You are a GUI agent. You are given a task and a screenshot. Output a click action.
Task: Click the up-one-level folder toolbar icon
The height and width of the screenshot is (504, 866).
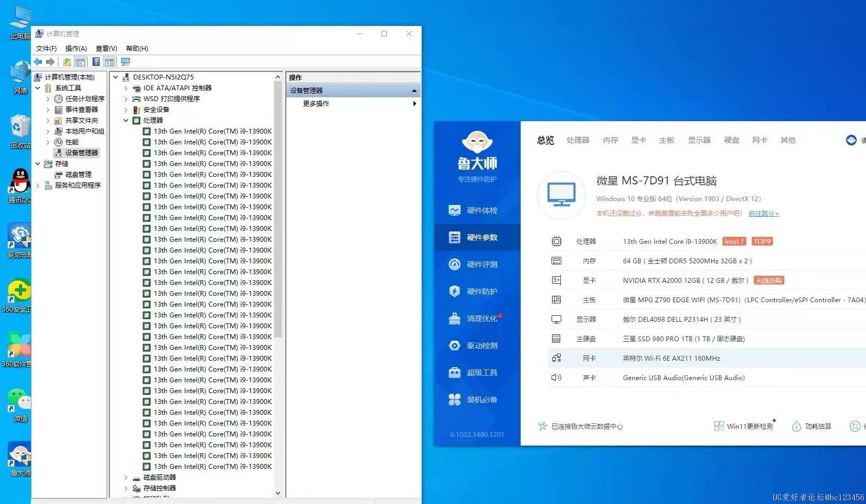coord(67,62)
